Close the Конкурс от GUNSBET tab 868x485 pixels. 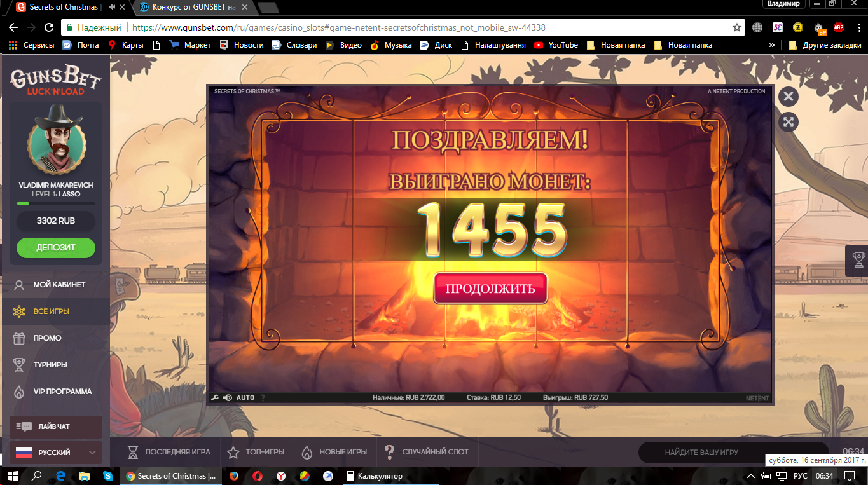[246, 7]
